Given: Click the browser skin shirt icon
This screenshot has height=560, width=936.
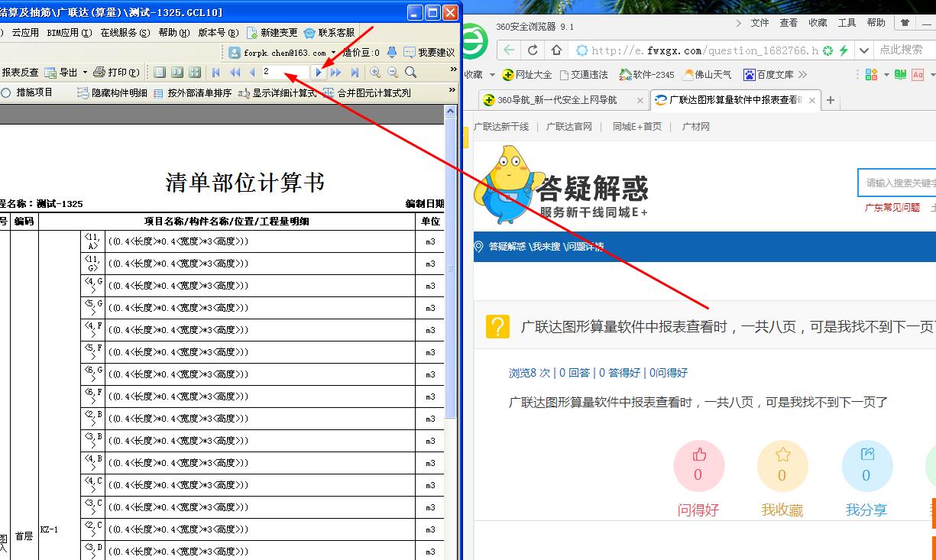Looking at the screenshot, I should 905,23.
